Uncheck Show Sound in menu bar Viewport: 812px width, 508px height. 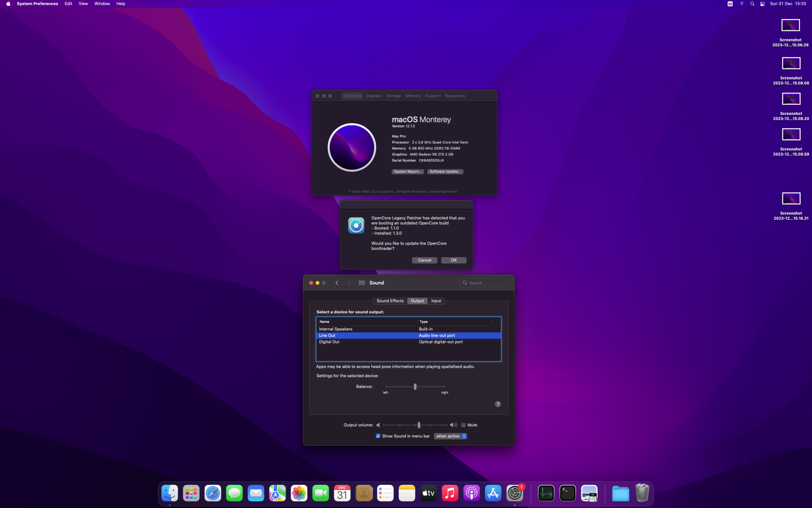[x=378, y=436]
